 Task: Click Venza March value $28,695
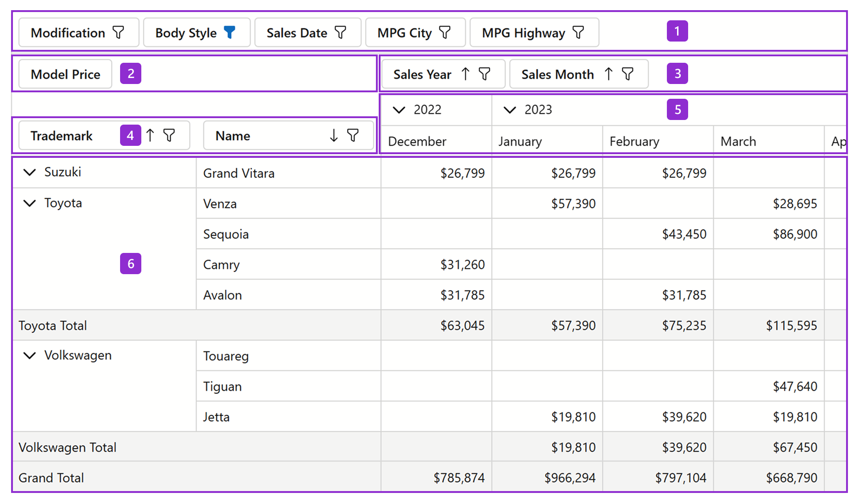click(x=795, y=204)
